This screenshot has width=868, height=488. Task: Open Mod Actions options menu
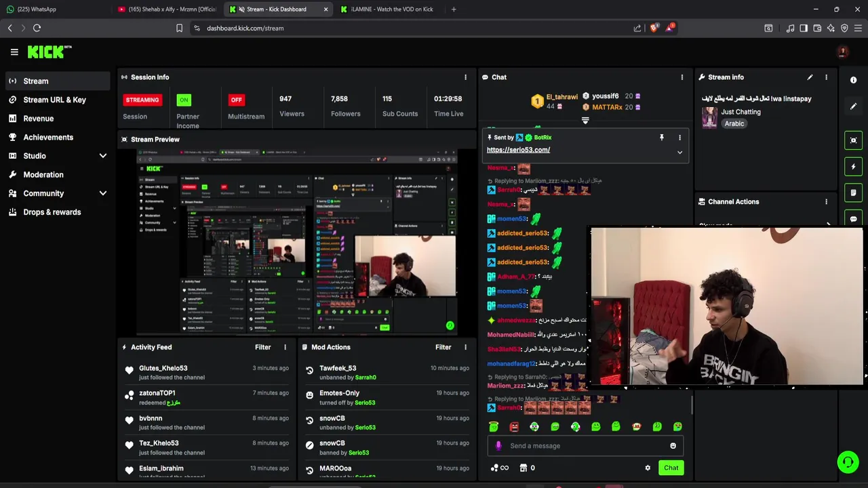(465, 347)
